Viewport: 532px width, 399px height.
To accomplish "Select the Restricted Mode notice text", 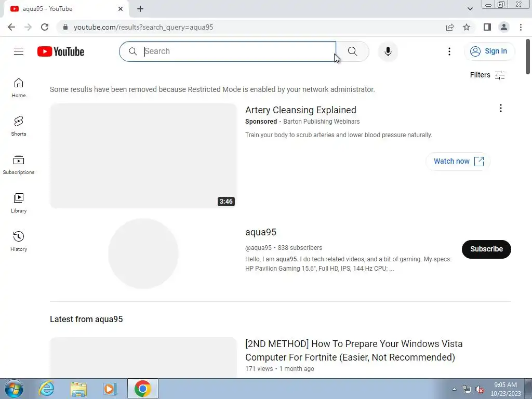I will click(x=212, y=89).
